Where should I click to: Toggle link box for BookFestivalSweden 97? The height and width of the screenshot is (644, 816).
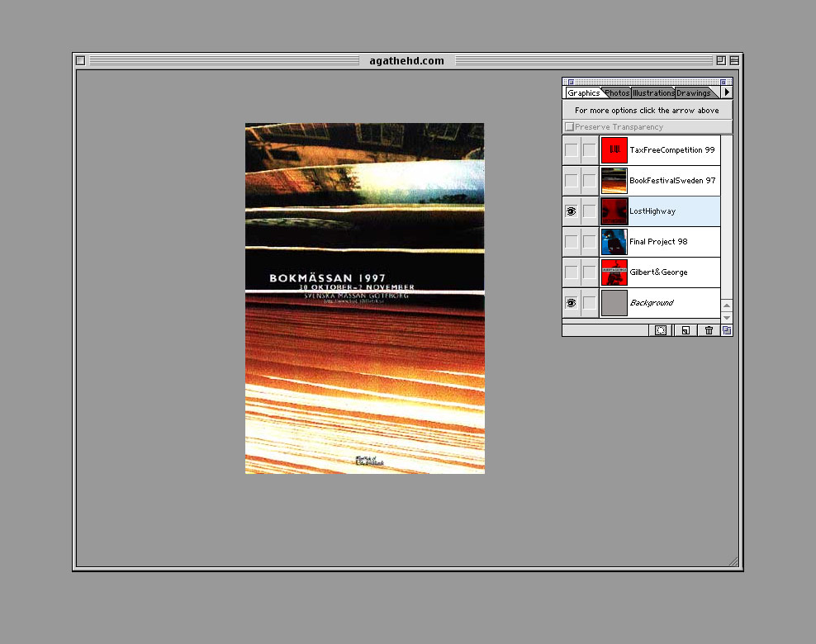coord(589,181)
